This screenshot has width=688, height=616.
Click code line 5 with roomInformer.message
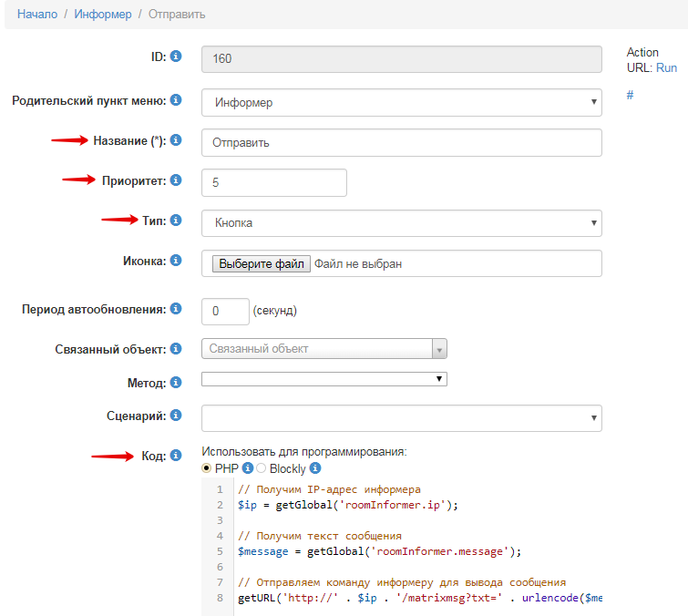tap(380, 551)
